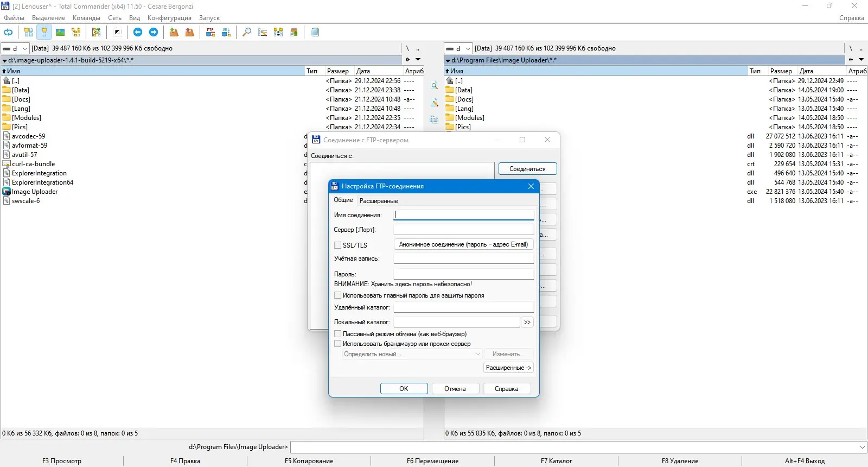This screenshot has width=868, height=467.
Task: Go forward with the blue right arrow
Action: [154, 32]
